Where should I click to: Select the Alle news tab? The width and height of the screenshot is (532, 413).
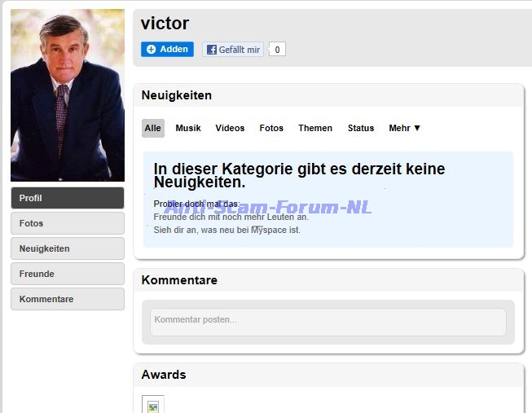pyautogui.click(x=152, y=128)
